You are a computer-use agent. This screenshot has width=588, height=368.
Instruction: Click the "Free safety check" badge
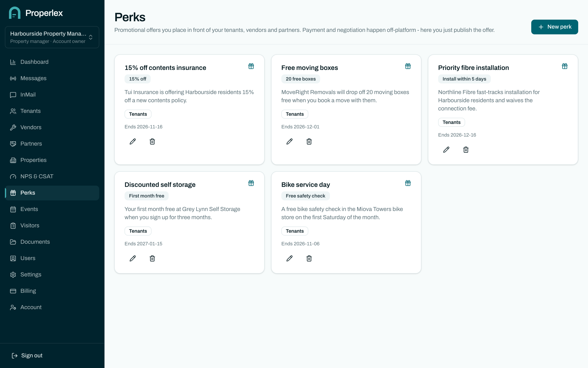[305, 196]
